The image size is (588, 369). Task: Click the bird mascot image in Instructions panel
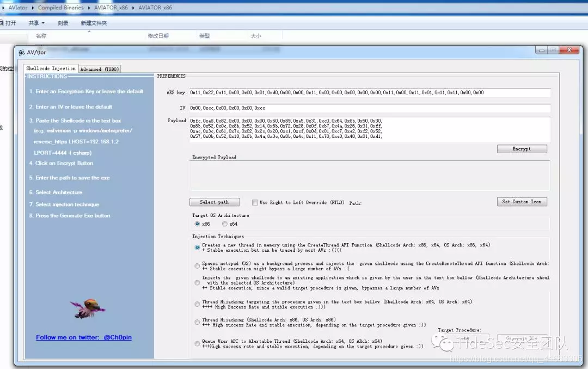tap(88, 309)
